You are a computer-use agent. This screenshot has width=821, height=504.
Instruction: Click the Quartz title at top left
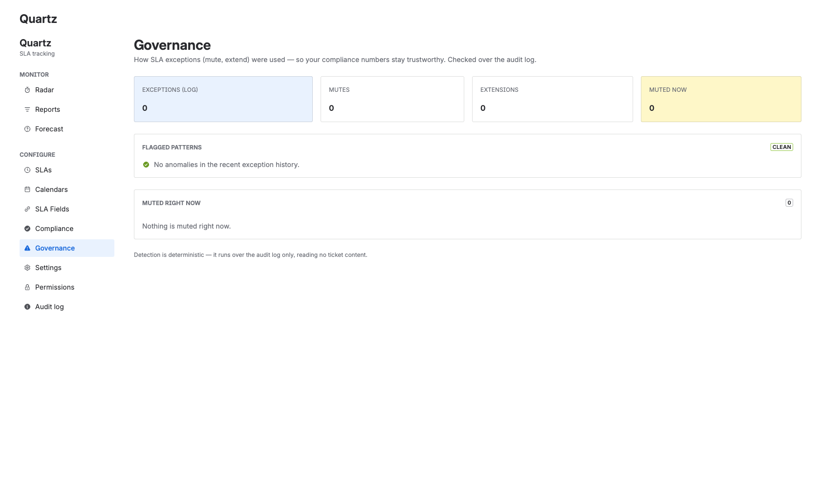tap(38, 19)
